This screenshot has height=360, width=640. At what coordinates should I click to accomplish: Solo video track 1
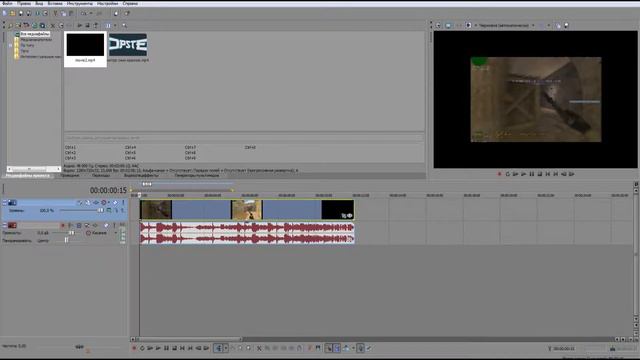[x=123, y=202]
